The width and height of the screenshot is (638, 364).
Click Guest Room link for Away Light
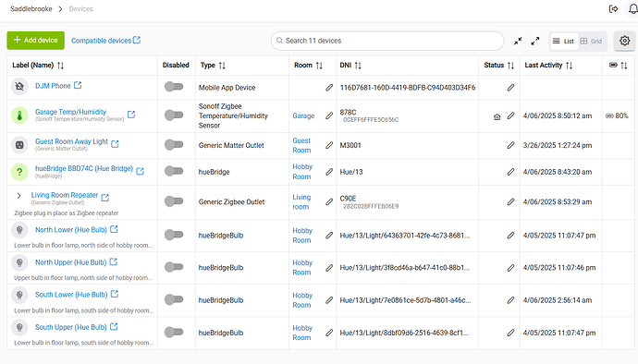(x=302, y=145)
